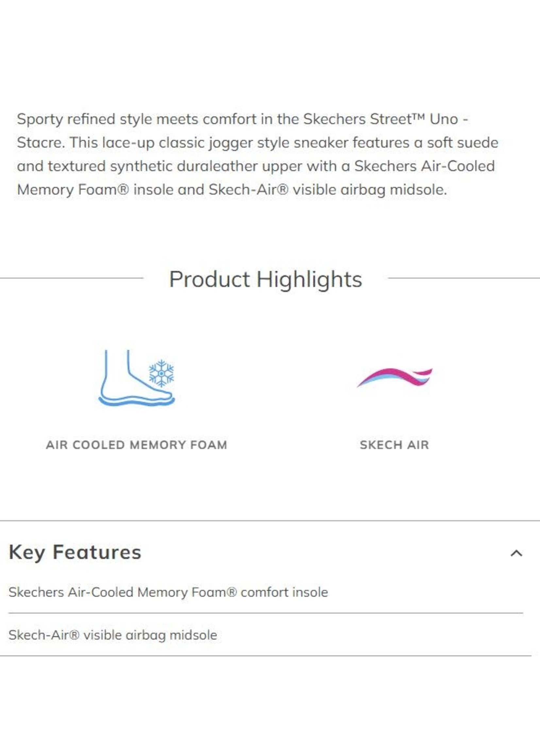
Task: Click the snowflake icon beside the foot
Action: 161,373
